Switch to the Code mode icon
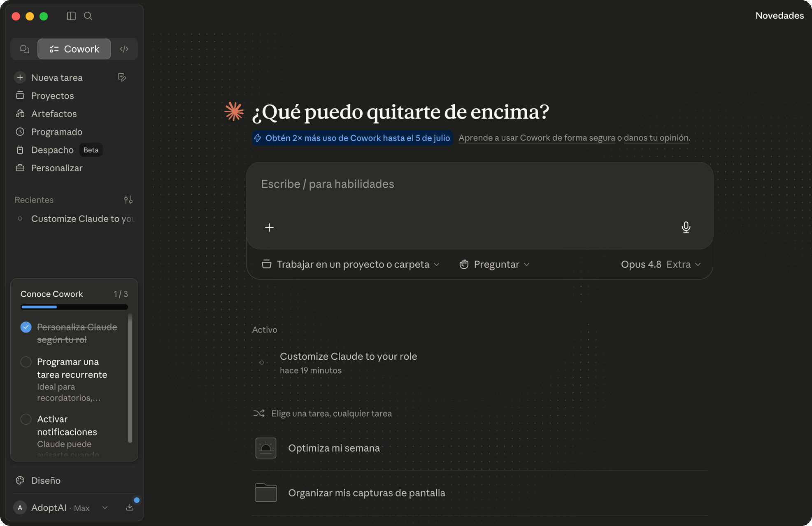Image resolution: width=812 pixels, height=526 pixels. point(124,49)
